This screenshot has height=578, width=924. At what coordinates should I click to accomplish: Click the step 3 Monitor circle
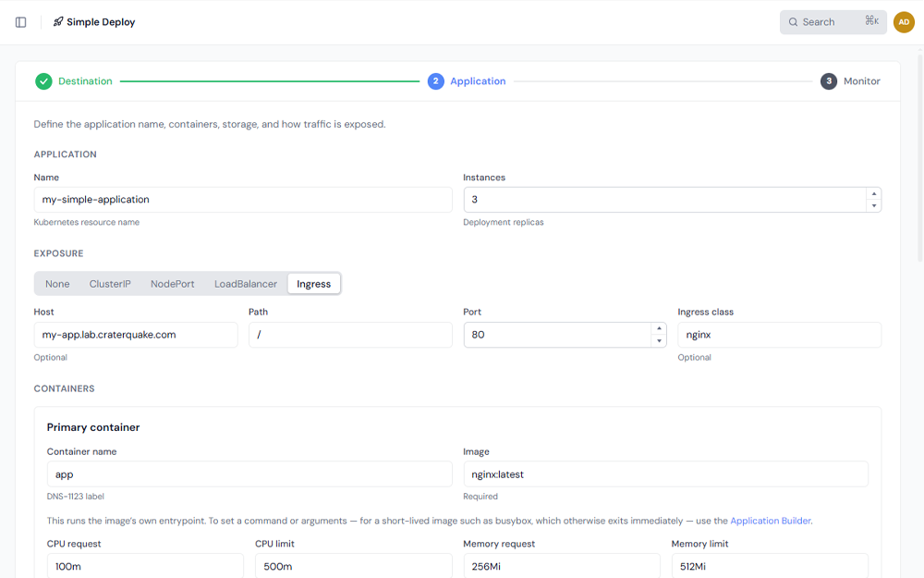[x=829, y=81]
